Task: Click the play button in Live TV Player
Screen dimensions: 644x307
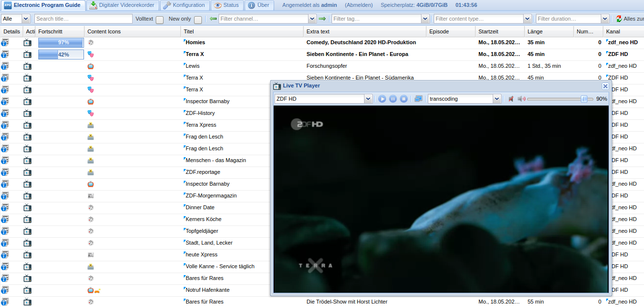Action: click(382, 99)
